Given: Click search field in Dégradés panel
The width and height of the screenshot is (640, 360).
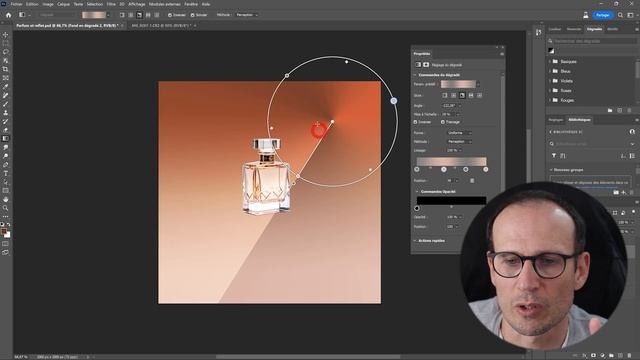Looking at the screenshot, I should (x=592, y=41).
